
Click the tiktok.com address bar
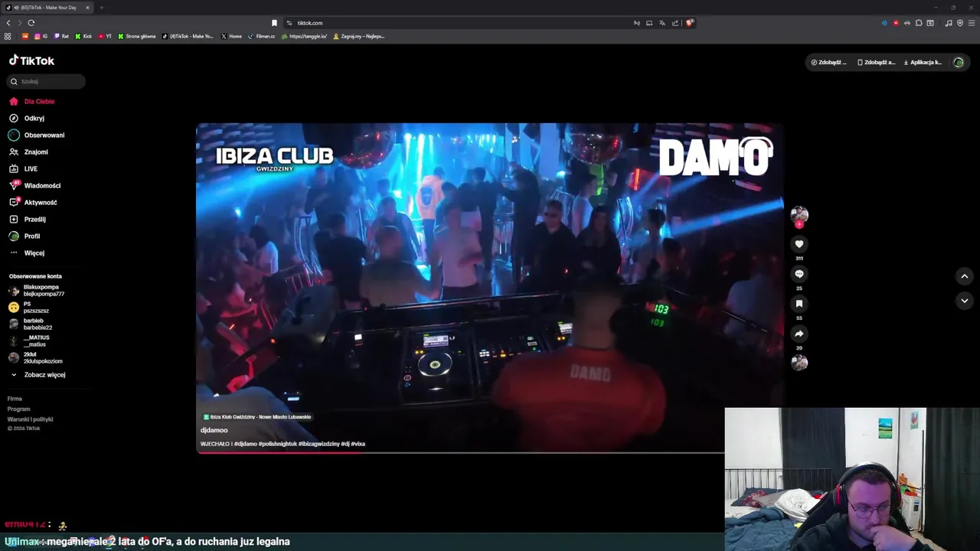pyautogui.click(x=459, y=23)
